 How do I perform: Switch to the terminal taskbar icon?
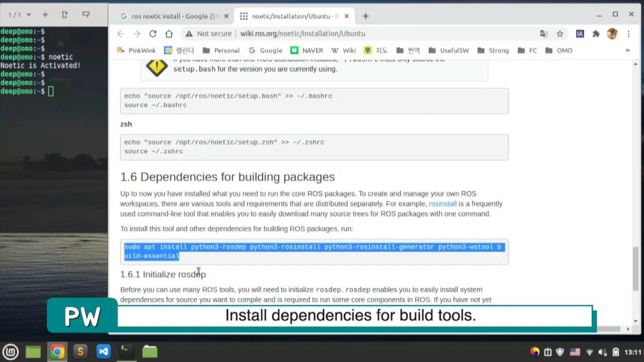(x=126, y=351)
